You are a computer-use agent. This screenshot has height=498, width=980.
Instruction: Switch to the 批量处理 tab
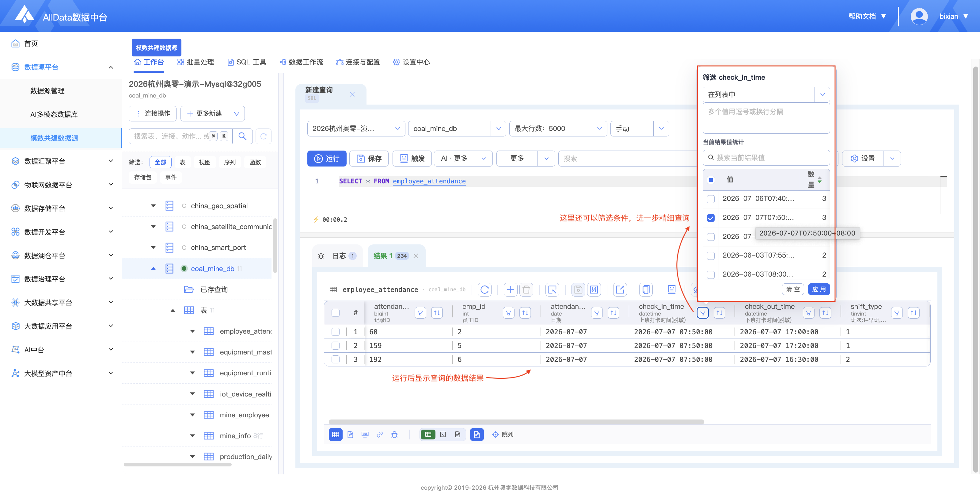196,62
